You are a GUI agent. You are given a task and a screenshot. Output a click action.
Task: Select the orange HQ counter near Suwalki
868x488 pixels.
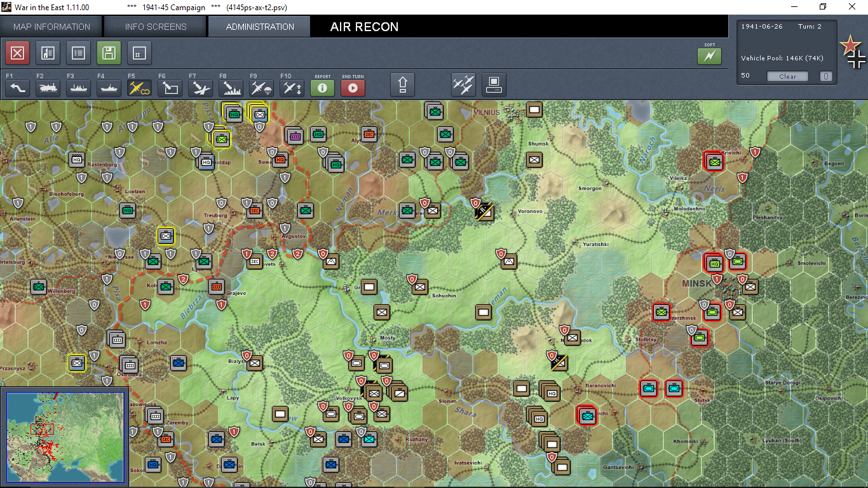[281, 160]
